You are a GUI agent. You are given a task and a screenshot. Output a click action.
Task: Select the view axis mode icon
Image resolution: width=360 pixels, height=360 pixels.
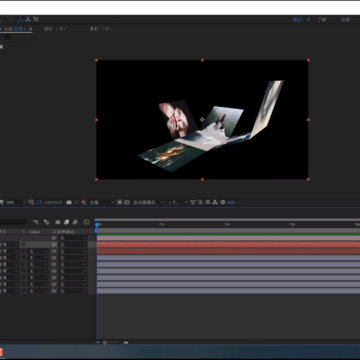point(36,19)
